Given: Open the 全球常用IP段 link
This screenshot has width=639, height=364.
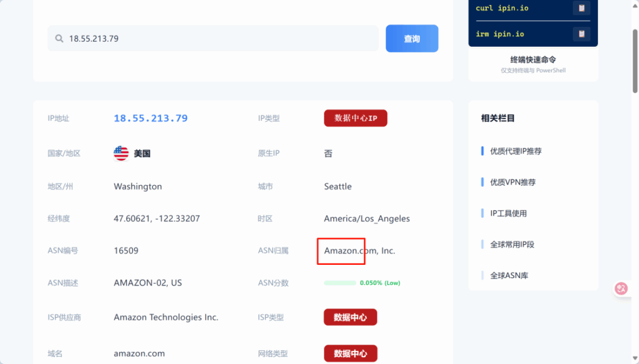Looking at the screenshot, I should pyautogui.click(x=512, y=244).
